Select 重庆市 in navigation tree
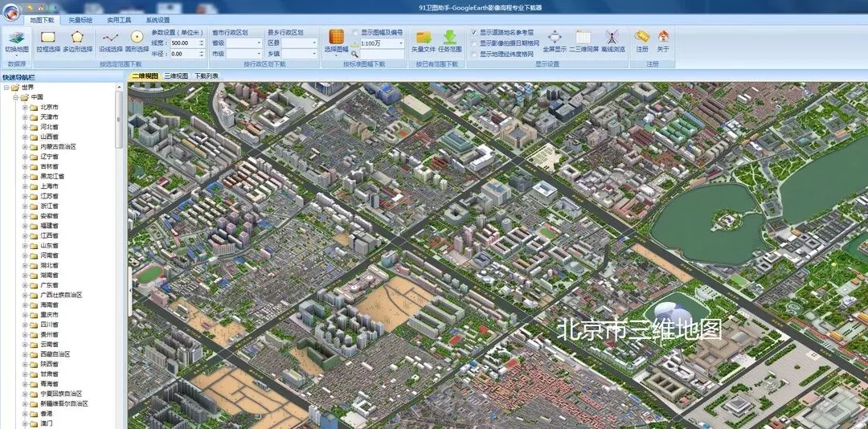Screen dimensions: 868x429 [x=49, y=314]
